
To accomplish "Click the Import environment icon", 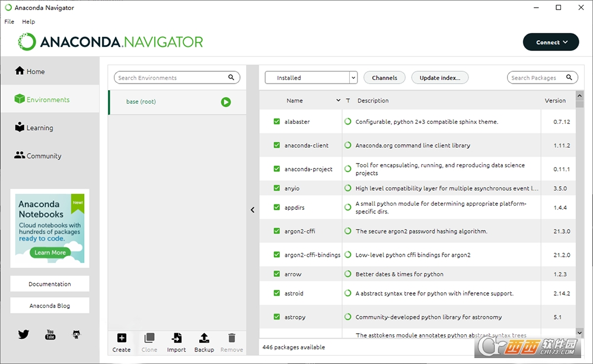I will pyautogui.click(x=177, y=337).
